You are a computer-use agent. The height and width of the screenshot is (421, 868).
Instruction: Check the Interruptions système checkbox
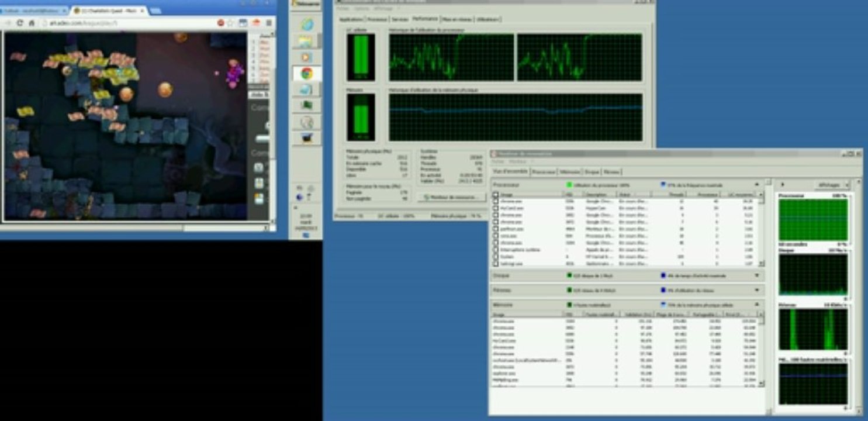coord(496,250)
